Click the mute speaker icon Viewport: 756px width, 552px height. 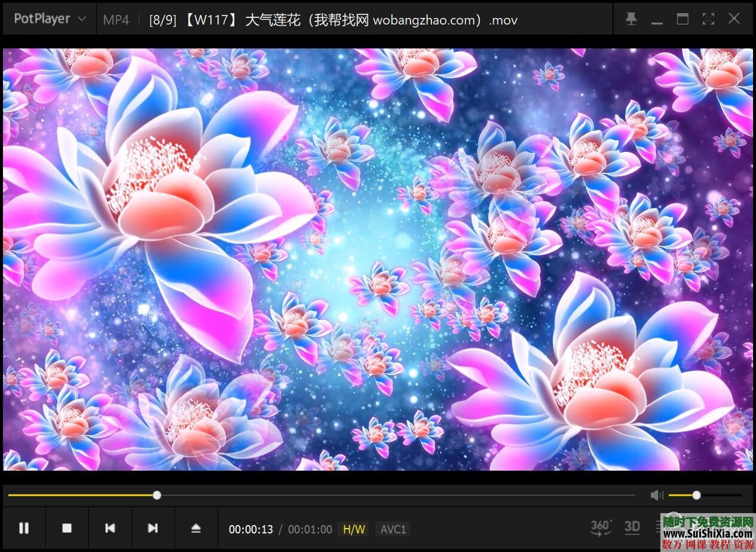(656, 495)
